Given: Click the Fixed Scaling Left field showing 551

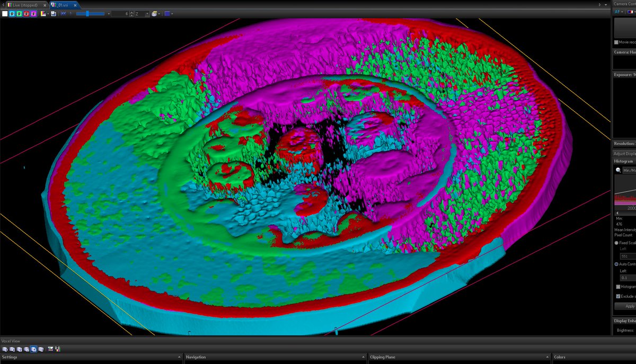Looking at the screenshot, I should 628,256.
